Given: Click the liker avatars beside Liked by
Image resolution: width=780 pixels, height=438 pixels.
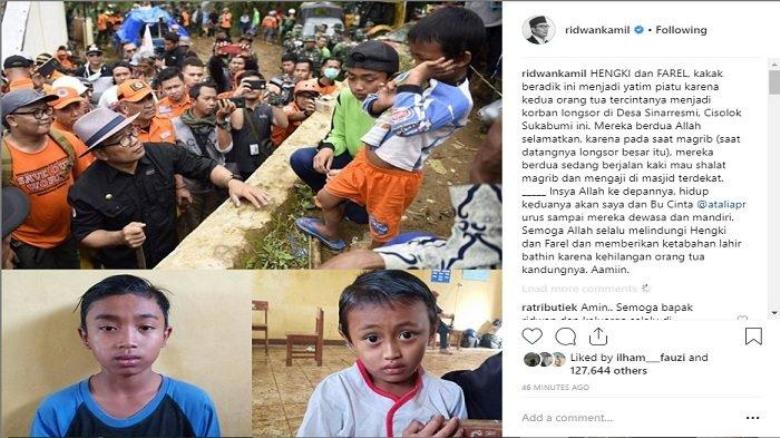Looking at the screenshot, I should pos(544,359).
